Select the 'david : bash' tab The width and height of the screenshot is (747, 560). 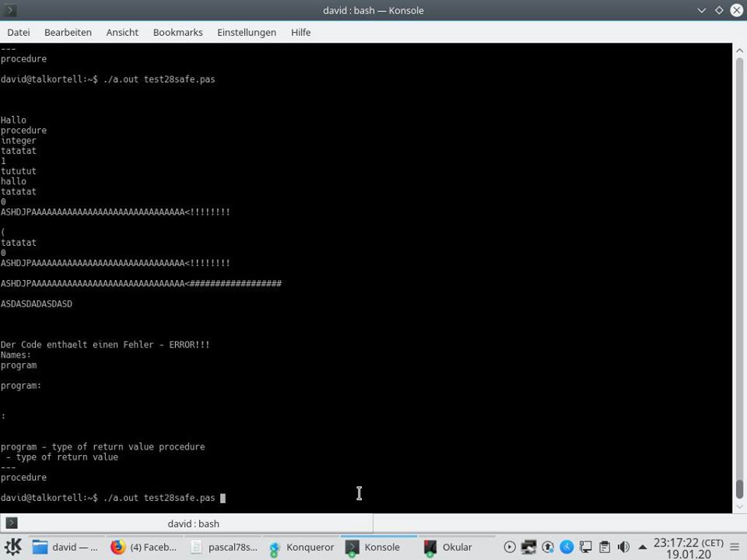[193, 523]
